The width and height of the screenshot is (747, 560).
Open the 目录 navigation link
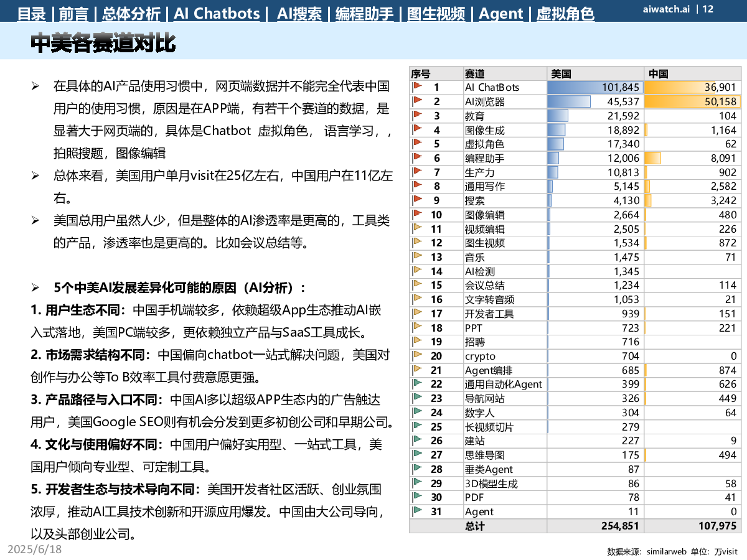pos(32,13)
